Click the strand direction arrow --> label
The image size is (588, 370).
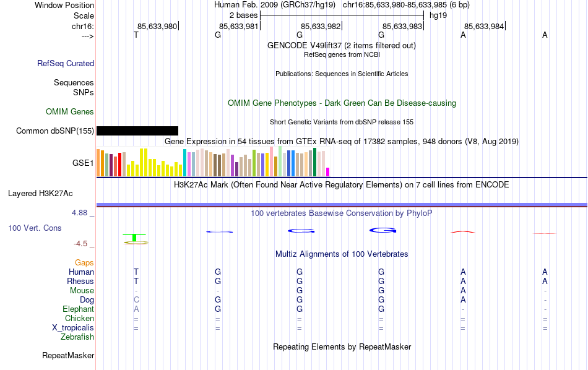coord(88,36)
